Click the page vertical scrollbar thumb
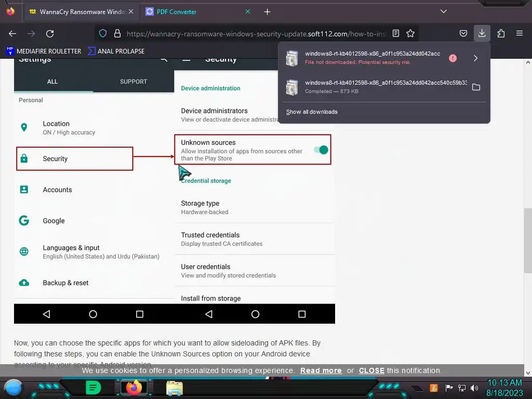Screen dimensions: 532x399 pos(528,241)
